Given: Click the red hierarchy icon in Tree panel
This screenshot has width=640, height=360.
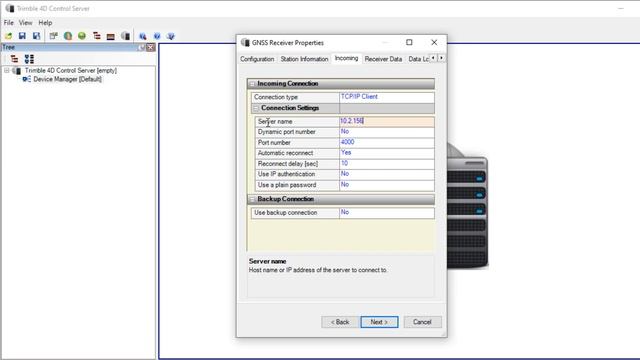Looking at the screenshot, I should (14, 59).
